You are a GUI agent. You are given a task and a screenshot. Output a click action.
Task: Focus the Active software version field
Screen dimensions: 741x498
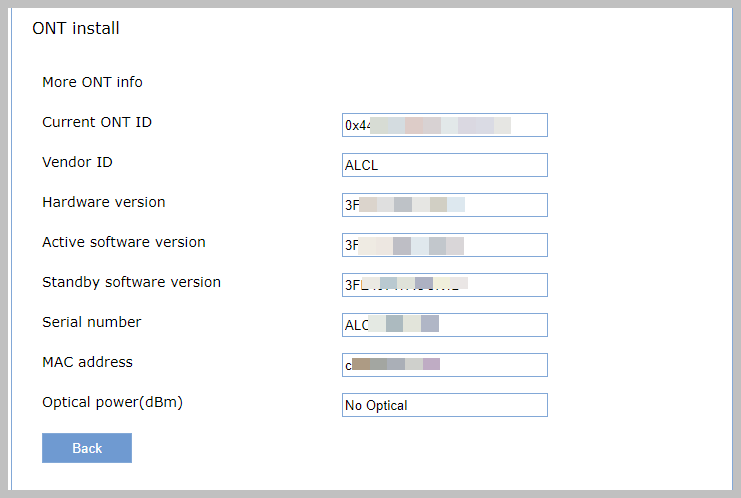point(445,245)
